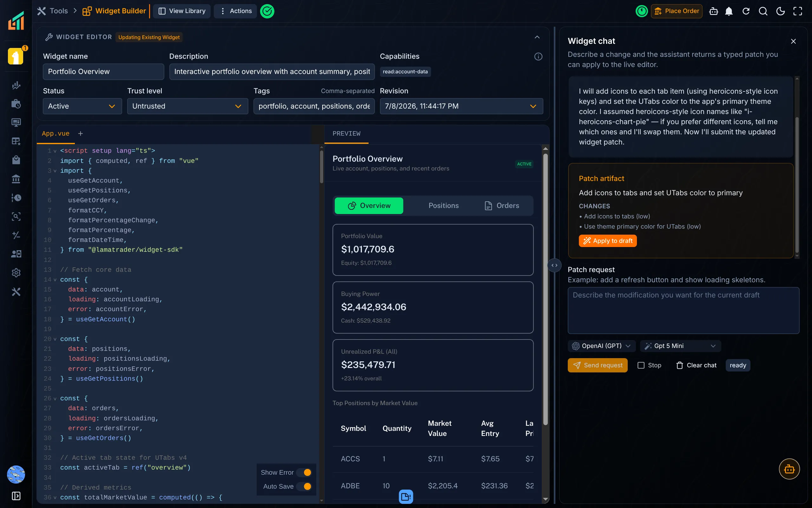Open the robot assistant icon in top bar

(x=713, y=11)
